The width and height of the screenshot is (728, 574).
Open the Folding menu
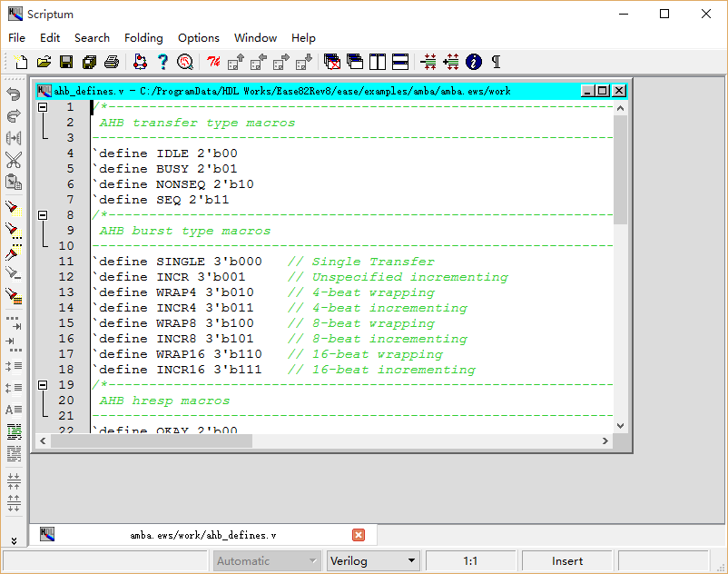click(x=143, y=37)
